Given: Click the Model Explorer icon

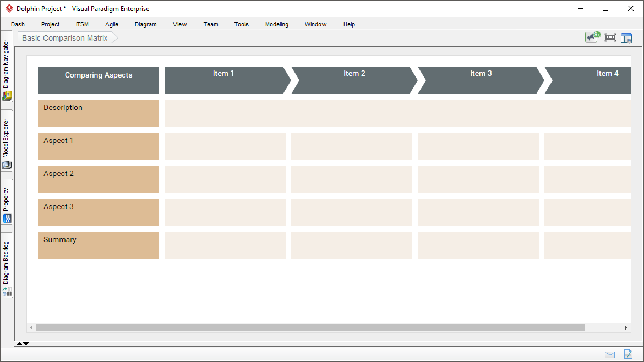Looking at the screenshot, I should click(x=7, y=165).
